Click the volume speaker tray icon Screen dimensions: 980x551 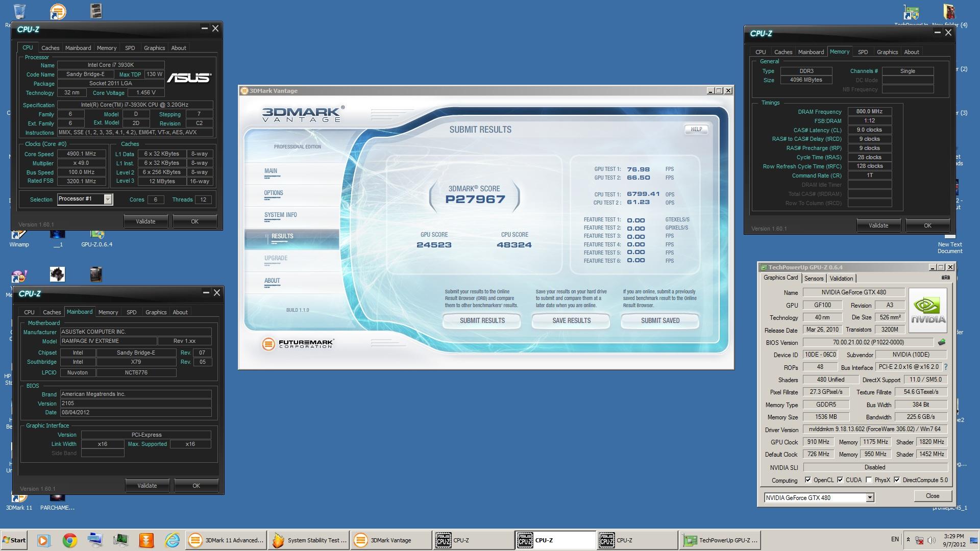(931, 540)
